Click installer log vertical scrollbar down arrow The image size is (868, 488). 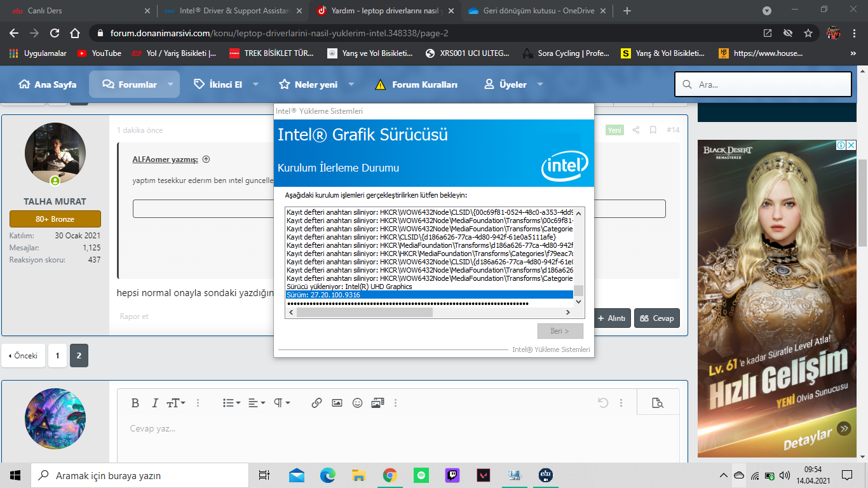click(578, 302)
